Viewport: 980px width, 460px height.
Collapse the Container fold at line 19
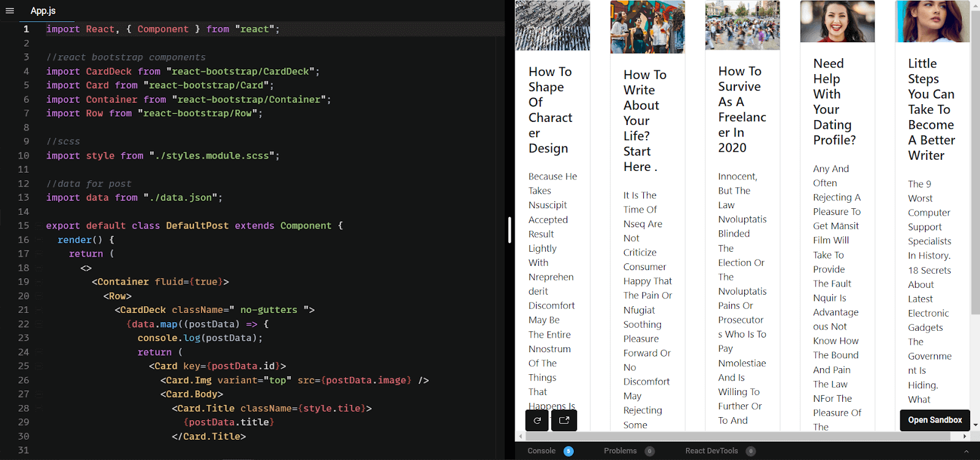coord(38,282)
